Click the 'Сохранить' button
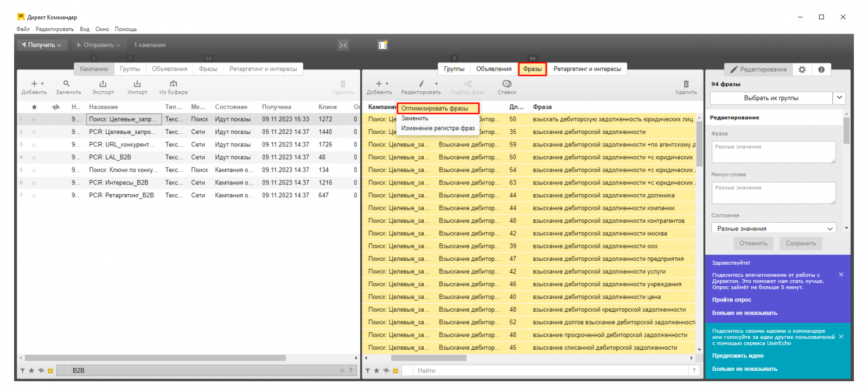The height and width of the screenshot is (392, 868). pos(800,243)
